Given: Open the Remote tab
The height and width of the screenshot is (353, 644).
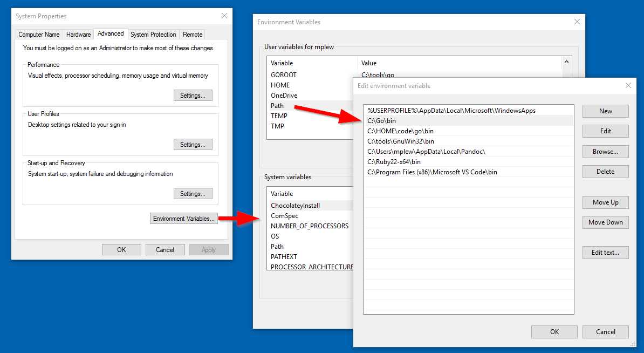Looking at the screenshot, I should coord(192,34).
